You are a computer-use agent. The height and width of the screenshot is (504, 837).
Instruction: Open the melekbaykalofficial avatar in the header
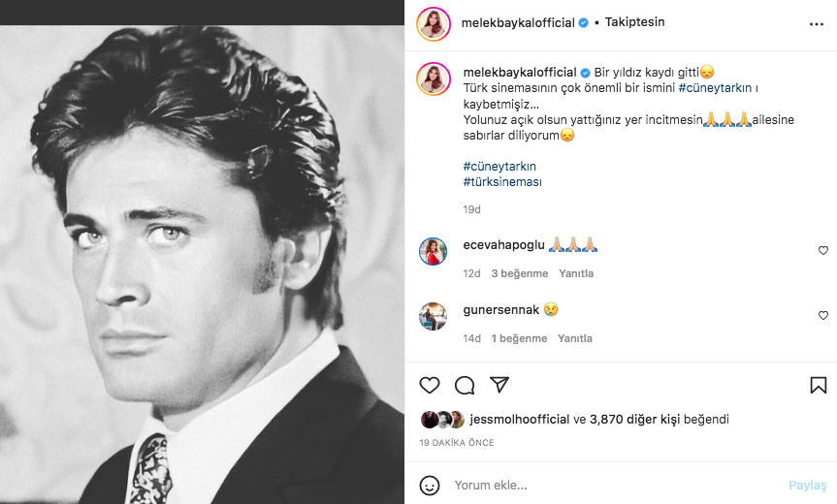(x=433, y=22)
